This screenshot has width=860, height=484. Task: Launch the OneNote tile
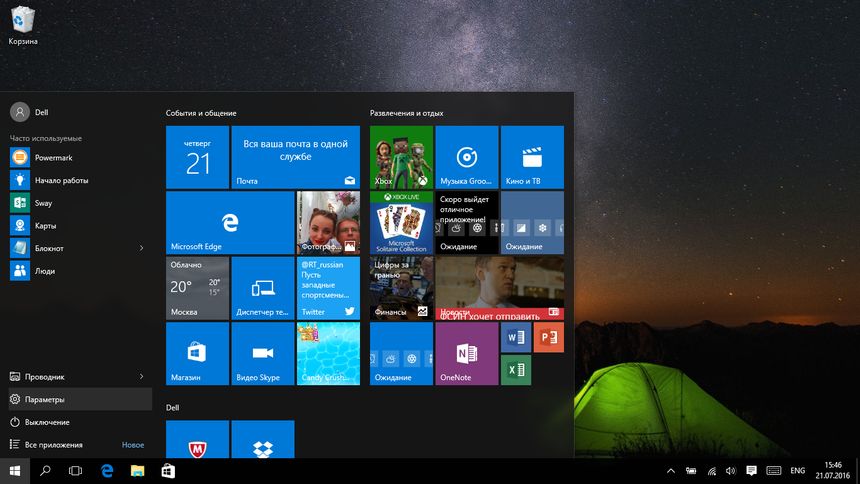tap(466, 353)
